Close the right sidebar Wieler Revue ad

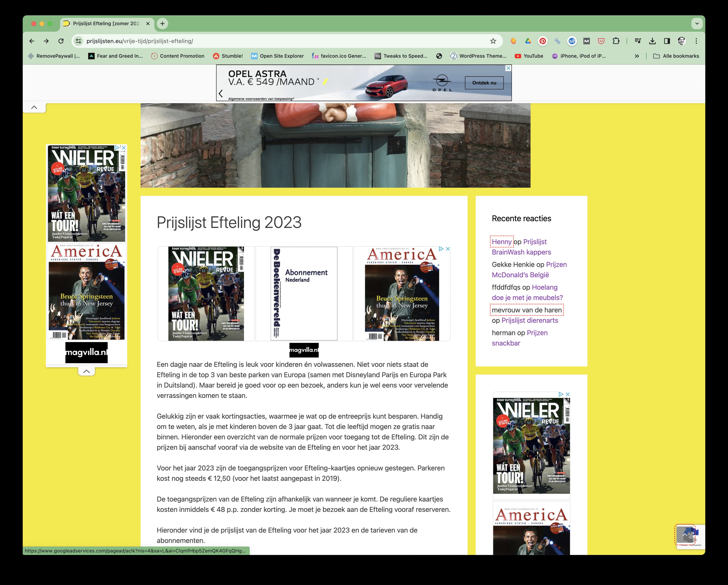(568, 394)
